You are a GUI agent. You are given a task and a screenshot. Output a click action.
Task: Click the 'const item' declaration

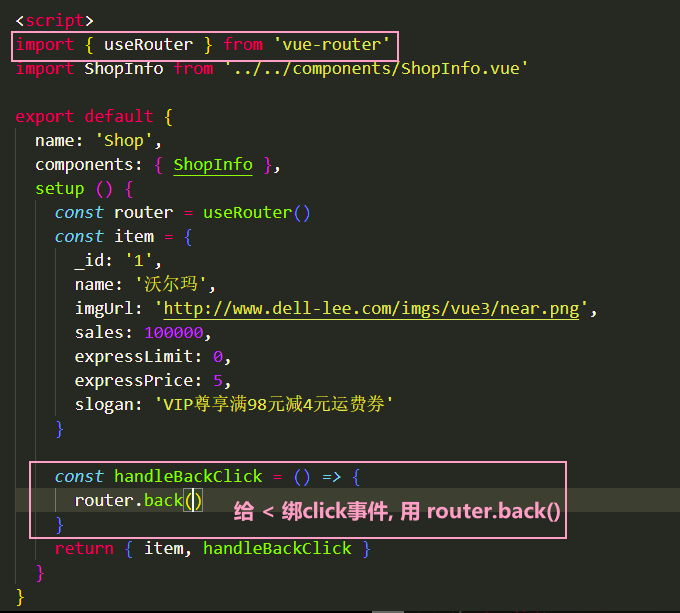coord(105,237)
